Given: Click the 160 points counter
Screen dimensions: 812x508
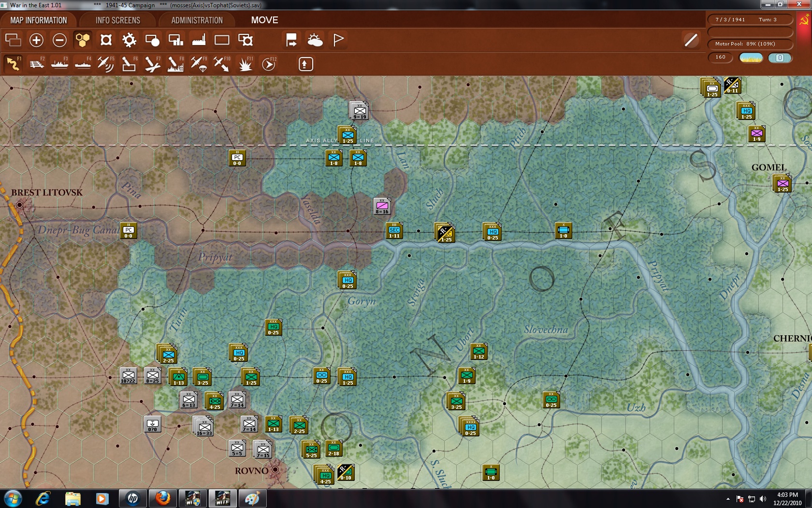Looking at the screenshot, I should point(721,57).
